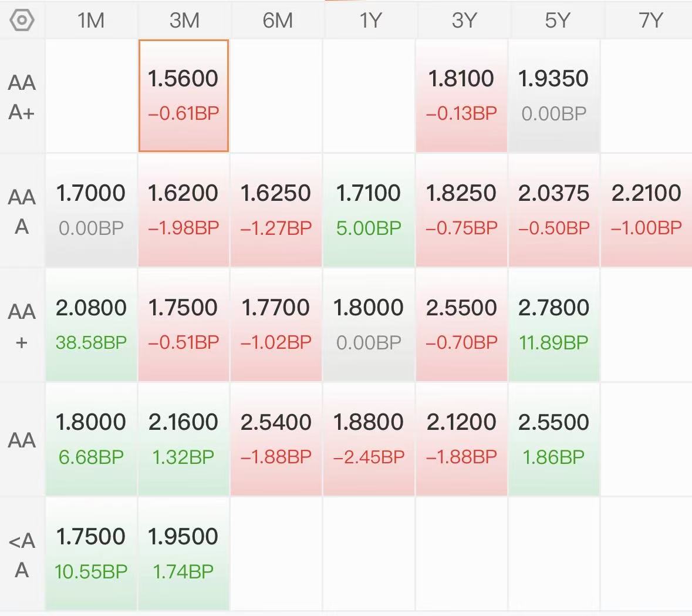Select the 3M column header

(x=184, y=21)
